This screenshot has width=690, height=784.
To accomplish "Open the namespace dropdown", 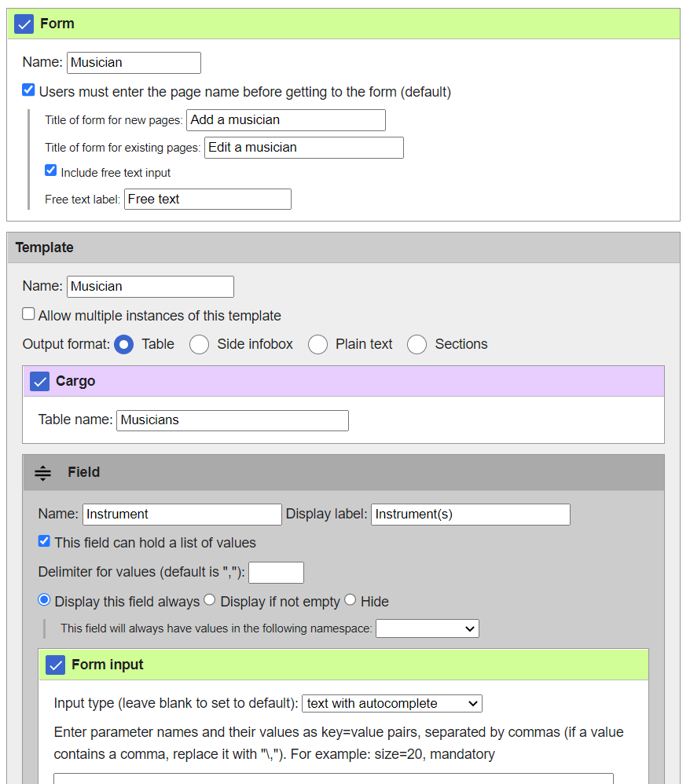I will click(x=427, y=628).
